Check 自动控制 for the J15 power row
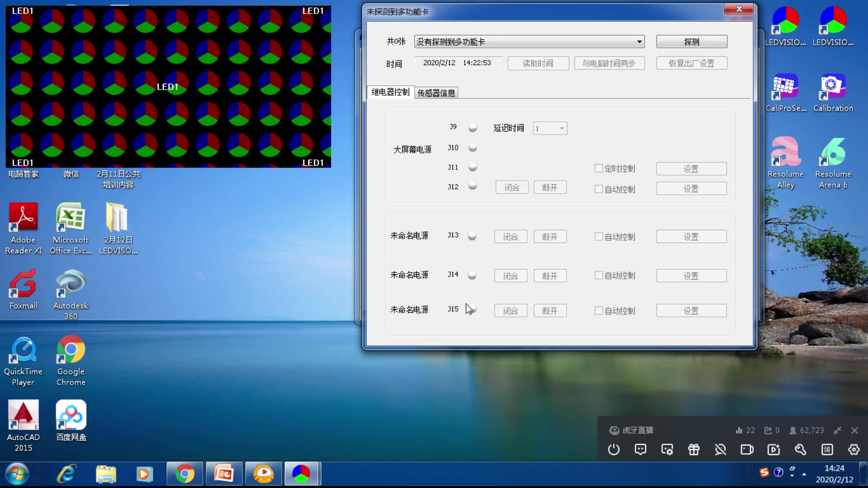868x488 pixels. [x=599, y=310]
